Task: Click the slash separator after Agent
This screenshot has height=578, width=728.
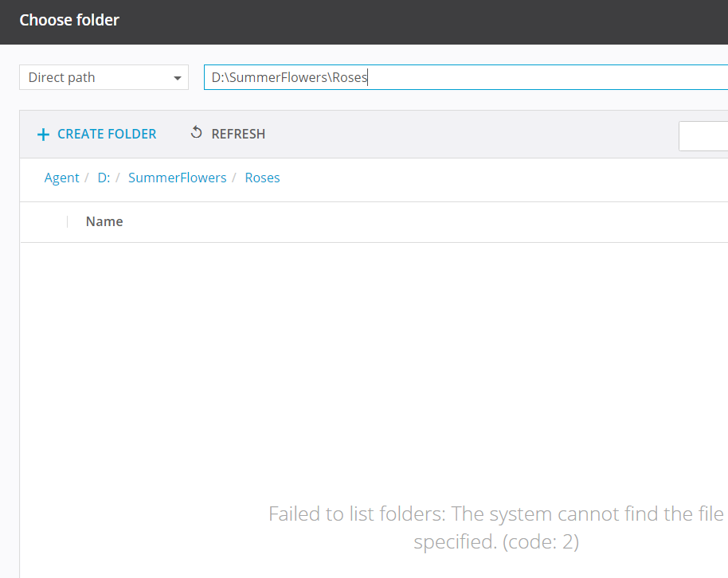Action: 87,178
